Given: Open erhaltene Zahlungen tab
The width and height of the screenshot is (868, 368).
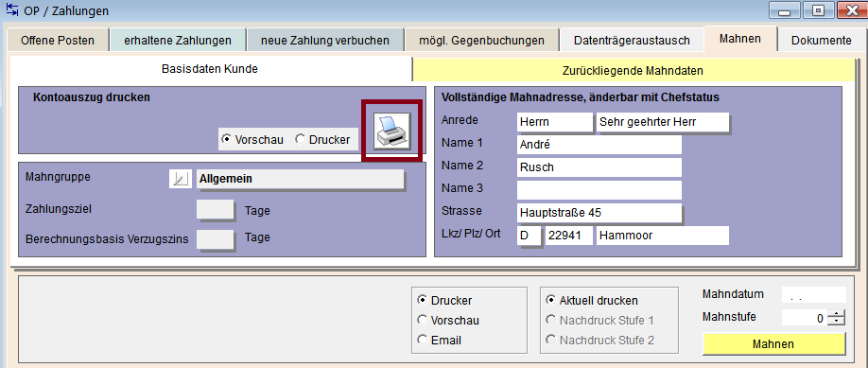Looking at the screenshot, I should tap(177, 41).
